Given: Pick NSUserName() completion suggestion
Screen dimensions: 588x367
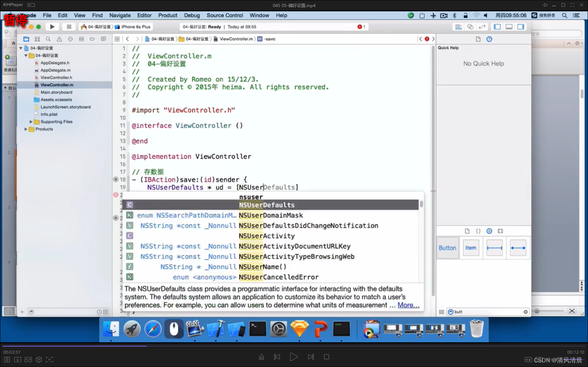Looking at the screenshot, I should click(x=271, y=267).
